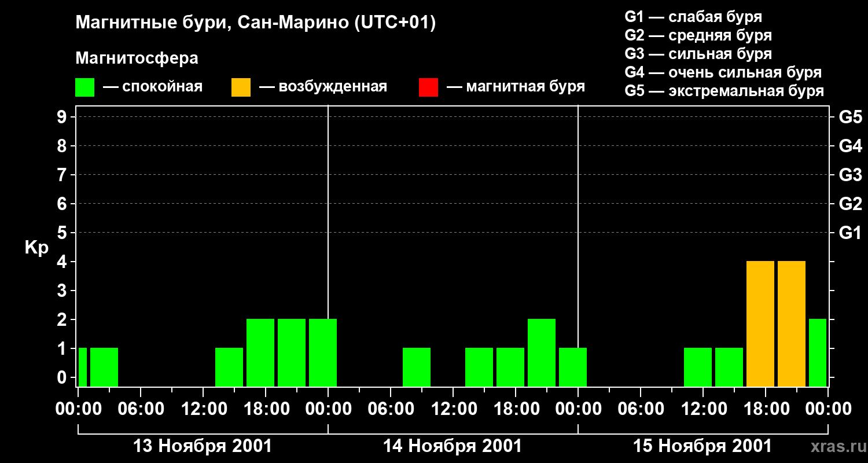
Task: Click the '— спокойная' legend label
Action: coord(153,87)
